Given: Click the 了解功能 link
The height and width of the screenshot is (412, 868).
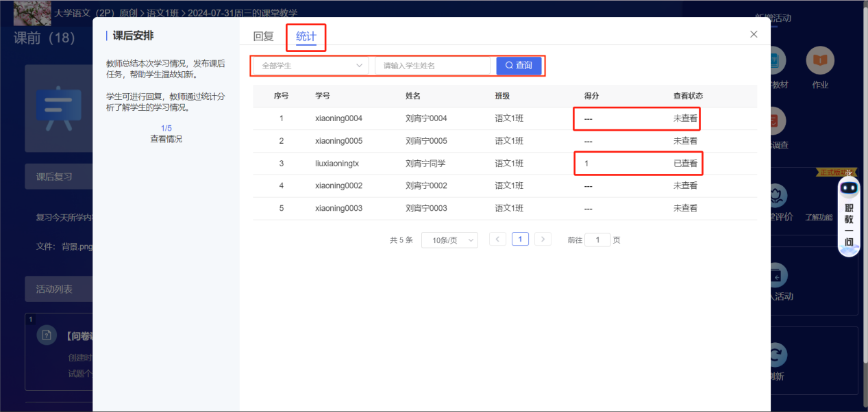Looking at the screenshot, I should pos(818,217).
